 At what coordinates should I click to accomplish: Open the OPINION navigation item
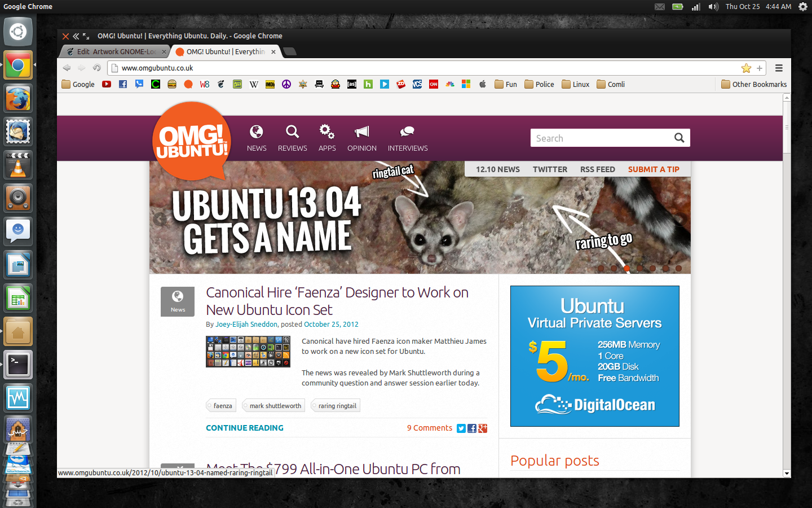(x=362, y=138)
